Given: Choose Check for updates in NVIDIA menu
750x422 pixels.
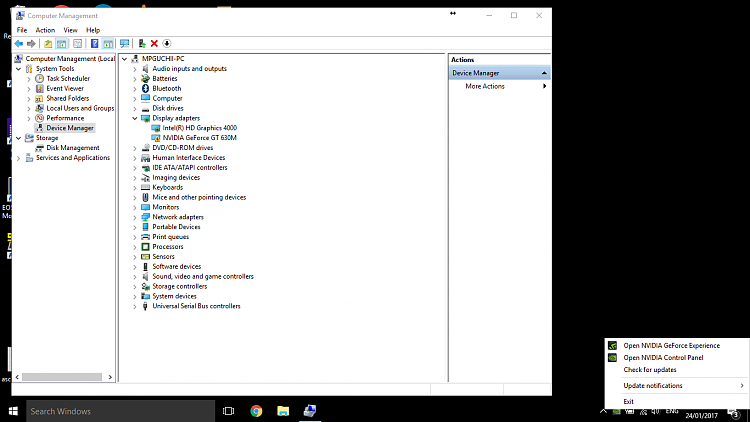Looking at the screenshot, I should [650, 369].
